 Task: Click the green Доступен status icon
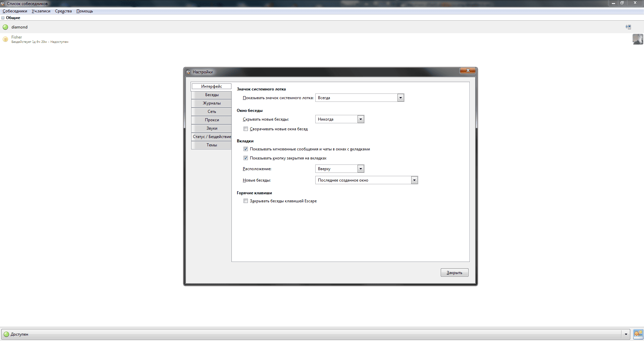6,334
